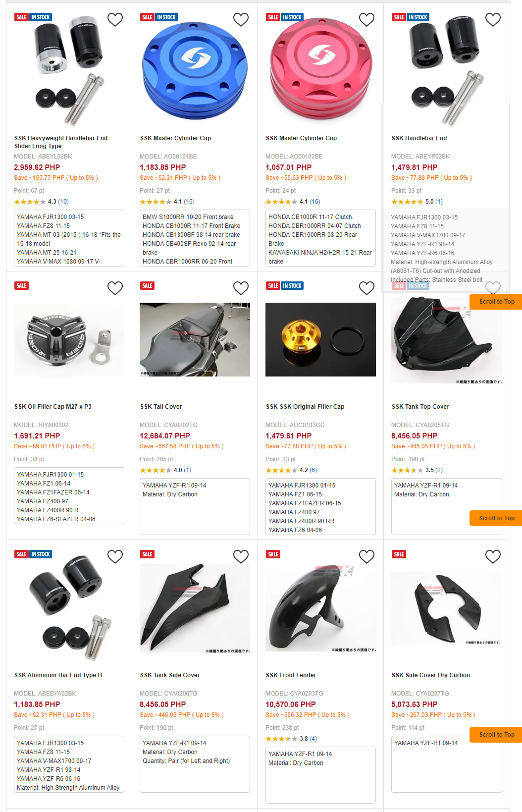Click IN STOCK badge on Aluminum Bar End
The height and width of the screenshot is (812, 522).
tap(41, 554)
